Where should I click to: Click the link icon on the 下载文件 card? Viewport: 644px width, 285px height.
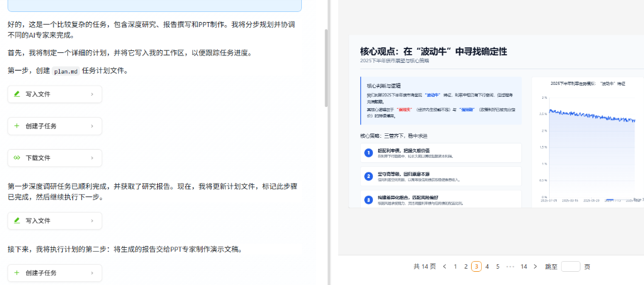17,158
